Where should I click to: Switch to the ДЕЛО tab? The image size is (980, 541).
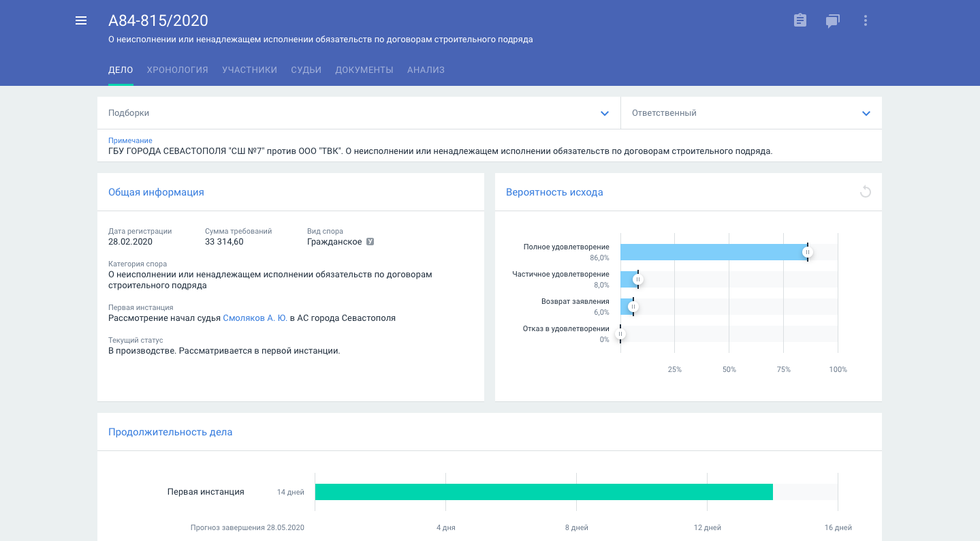(121, 69)
